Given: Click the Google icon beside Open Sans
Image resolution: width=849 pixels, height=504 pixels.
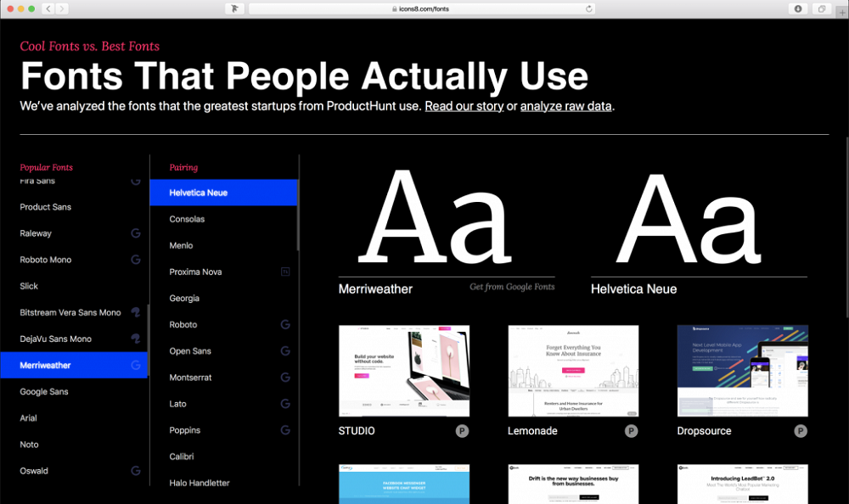Looking at the screenshot, I should coord(285,351).
